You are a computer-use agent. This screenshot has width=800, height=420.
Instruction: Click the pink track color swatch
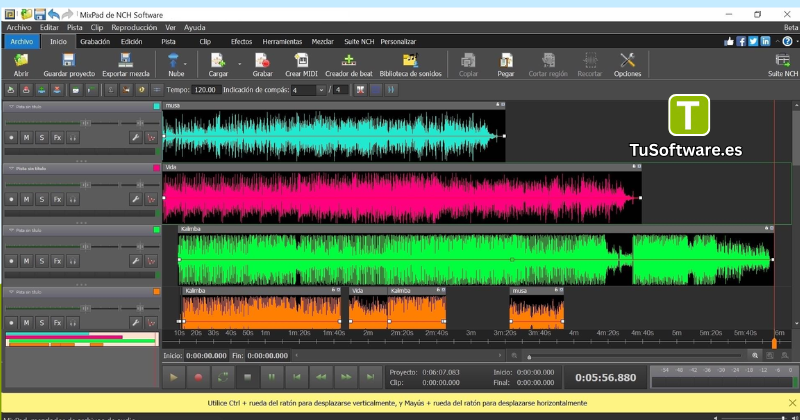click(157, 168)
